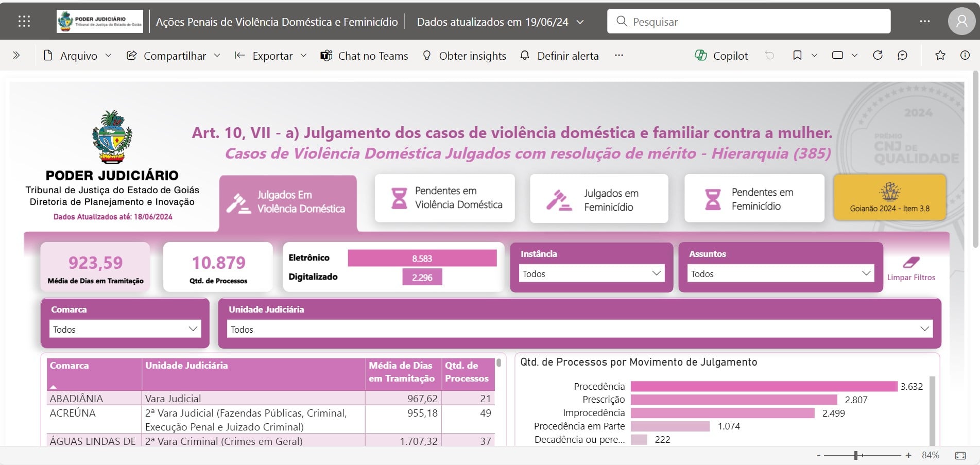Select the ABADIÂNIA table row
The width and height of the screenshot is (980, 465).
(271, 398)
